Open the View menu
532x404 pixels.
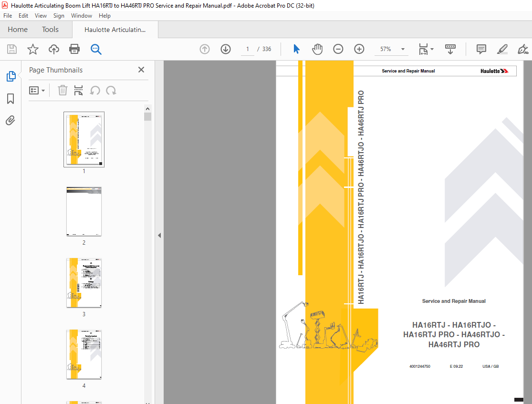41,16
